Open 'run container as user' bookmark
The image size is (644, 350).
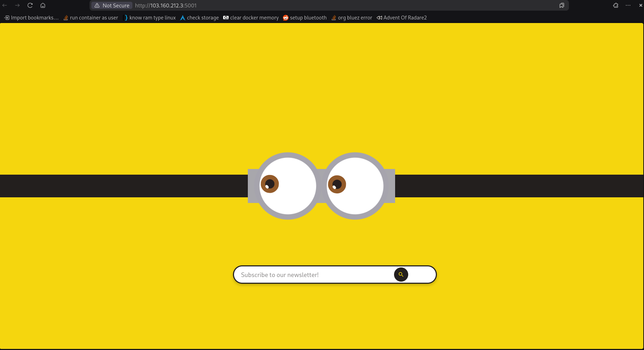coord(91,18)
